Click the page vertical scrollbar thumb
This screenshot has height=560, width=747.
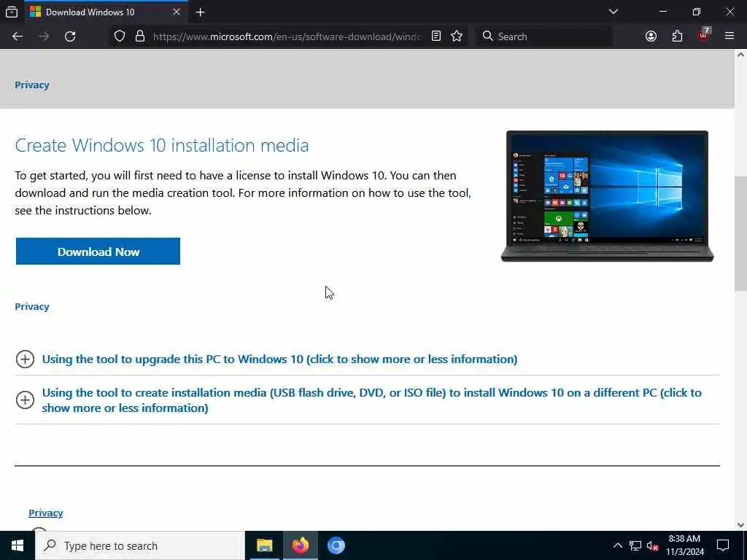pos(740,233)
